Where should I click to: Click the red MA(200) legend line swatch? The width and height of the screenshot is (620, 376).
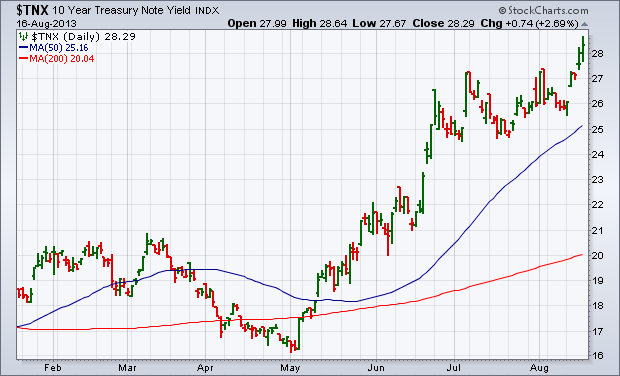coord(23,59)
